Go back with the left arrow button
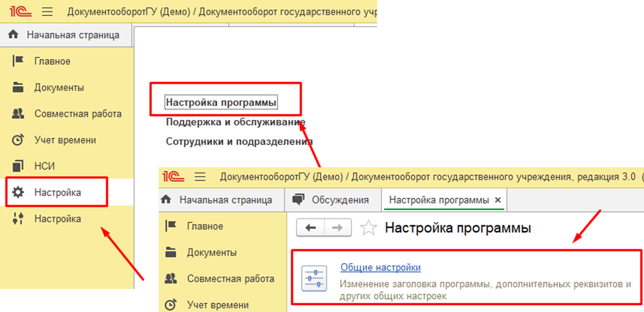This screenshot has width=644, height=312. 311,228
